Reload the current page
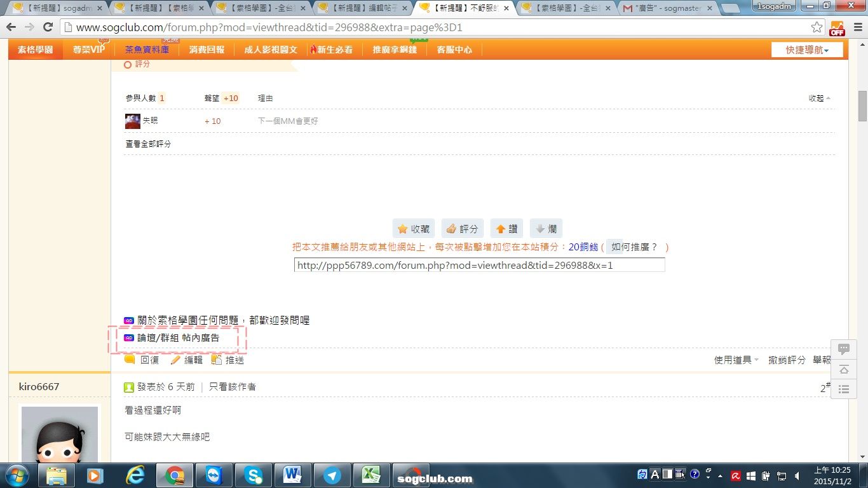Viewport: 868px width, 488px height. coord(48,27)
